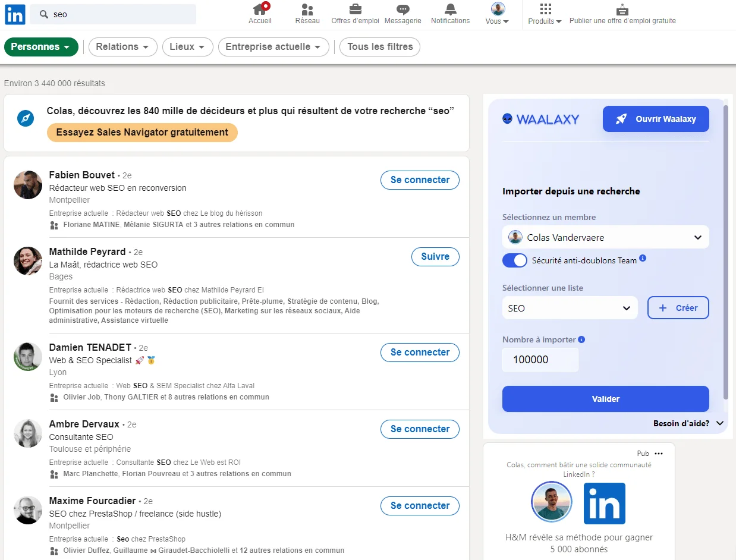
Task: Open the Vous profile menu
Action: click(498, 14)
